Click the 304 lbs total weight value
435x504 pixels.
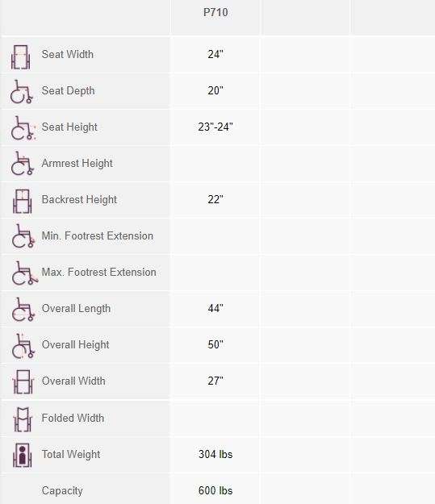pyautogui.click(x=215, y=454)
